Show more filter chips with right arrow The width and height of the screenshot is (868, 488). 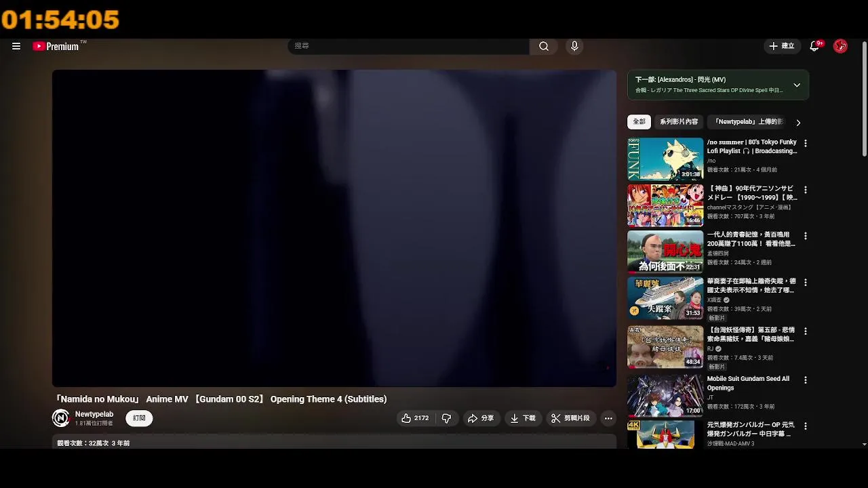point(798,123)
